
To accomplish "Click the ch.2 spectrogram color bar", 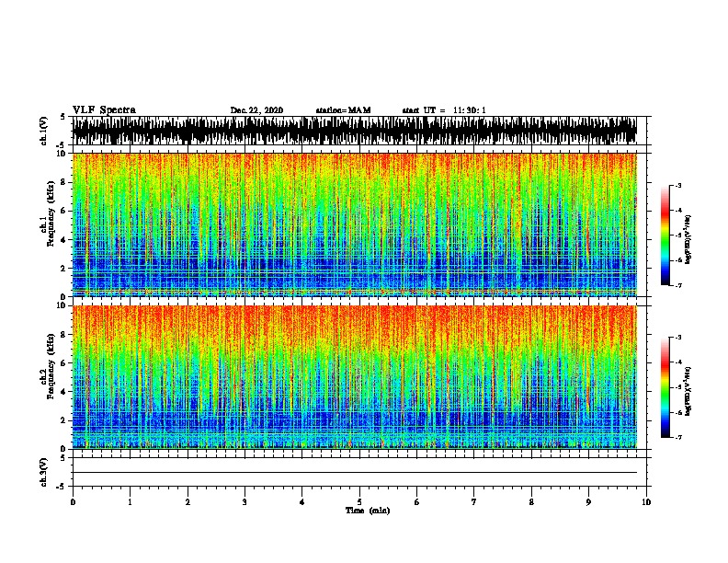I will (x=665, y=387).
